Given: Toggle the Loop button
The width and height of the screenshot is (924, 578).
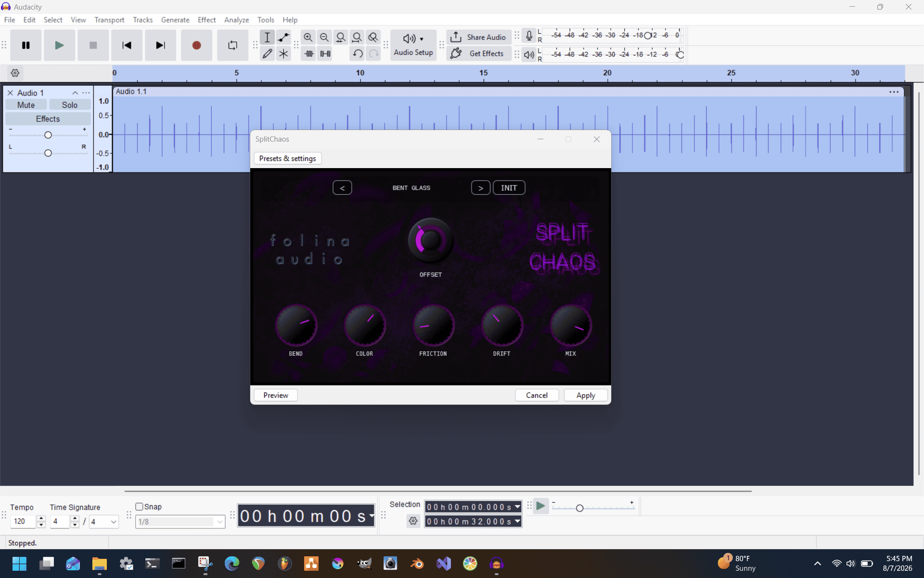Looking at the screenshot, I should (x=232, y=45).
